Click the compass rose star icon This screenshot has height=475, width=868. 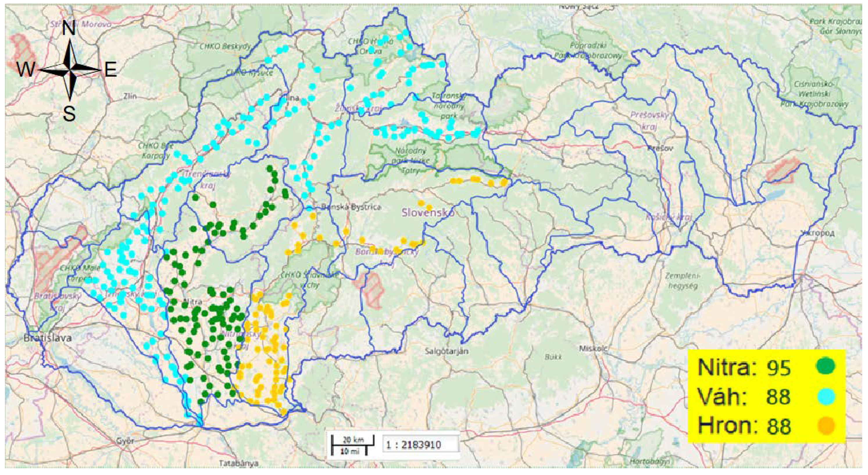[70, 70]
